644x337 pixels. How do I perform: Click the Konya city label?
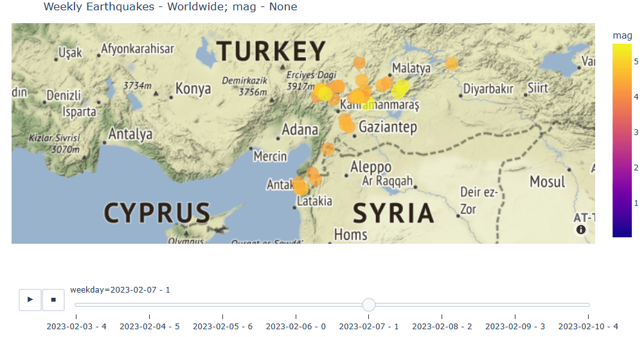pyautogui.click(x=193, y=88)
